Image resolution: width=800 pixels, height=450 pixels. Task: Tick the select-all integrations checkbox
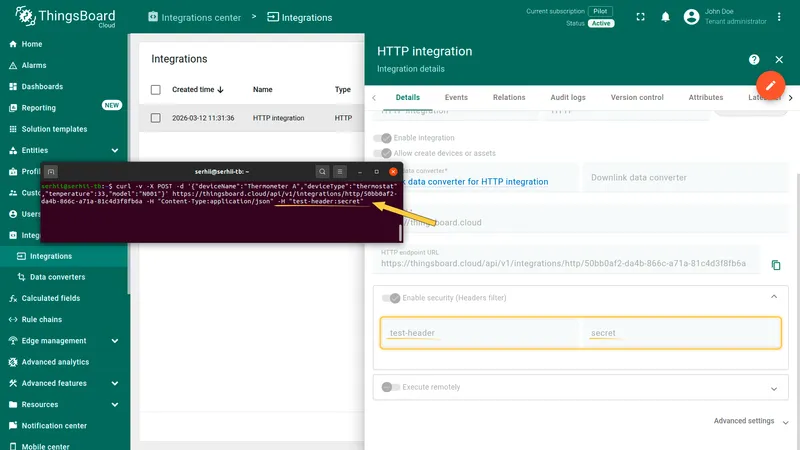[x=156, y=90]
